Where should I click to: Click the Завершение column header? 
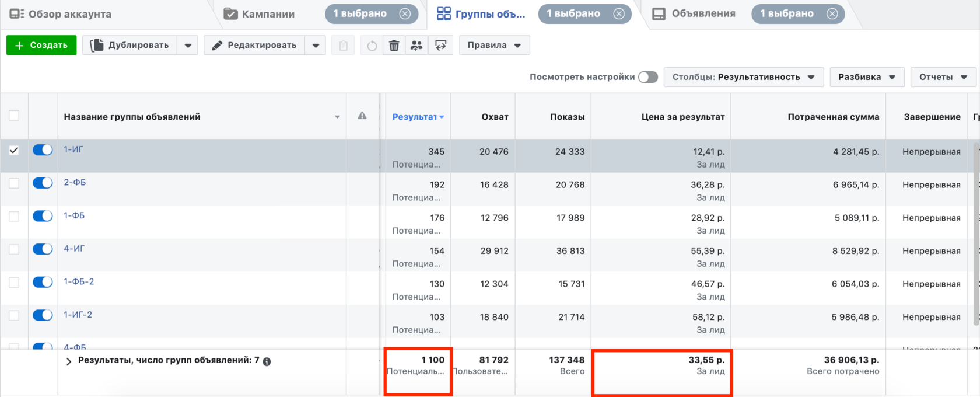point(932,117)
